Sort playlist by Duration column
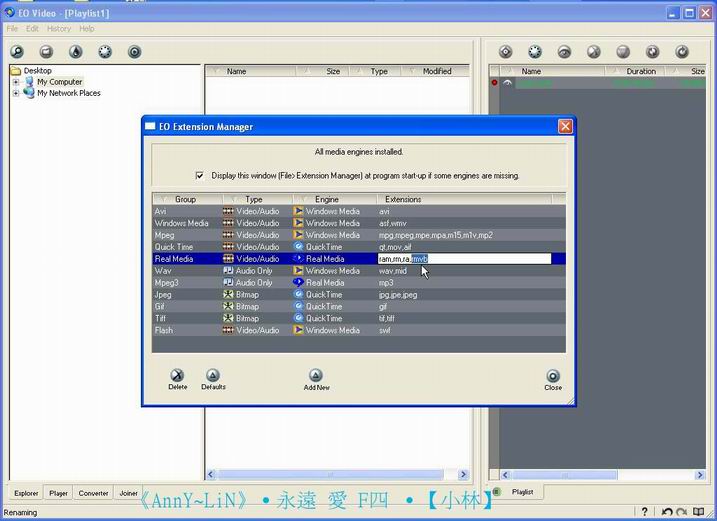This screenshot has width=717, height=521. pyautogui.click(x=636, y=71)
